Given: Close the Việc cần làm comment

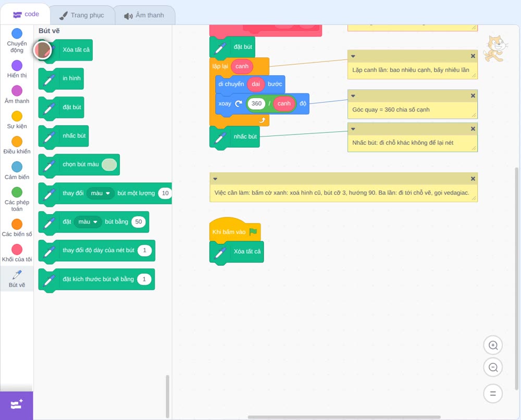Looking at the screenshot, I should (473, 179).
